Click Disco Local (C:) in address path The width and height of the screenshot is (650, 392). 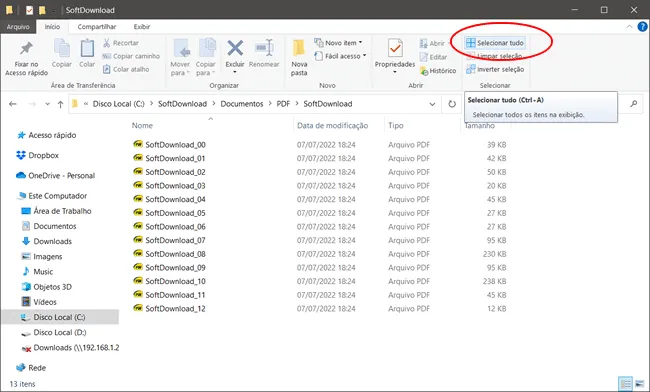[x=119, y=104]
